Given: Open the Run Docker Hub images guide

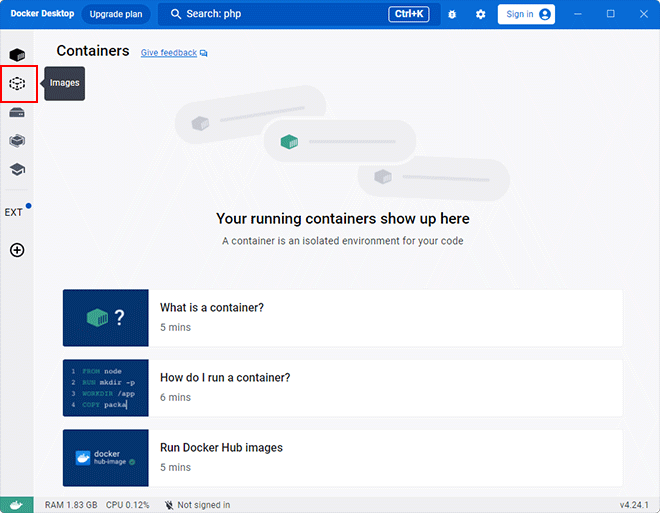Looking at the screenshot, I should [x=343, y=458].
